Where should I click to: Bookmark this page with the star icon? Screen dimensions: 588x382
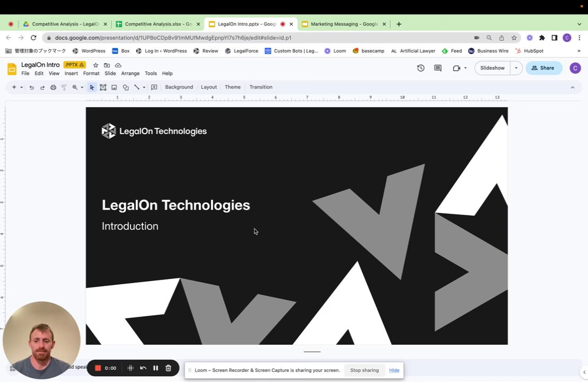click(514, 38)
